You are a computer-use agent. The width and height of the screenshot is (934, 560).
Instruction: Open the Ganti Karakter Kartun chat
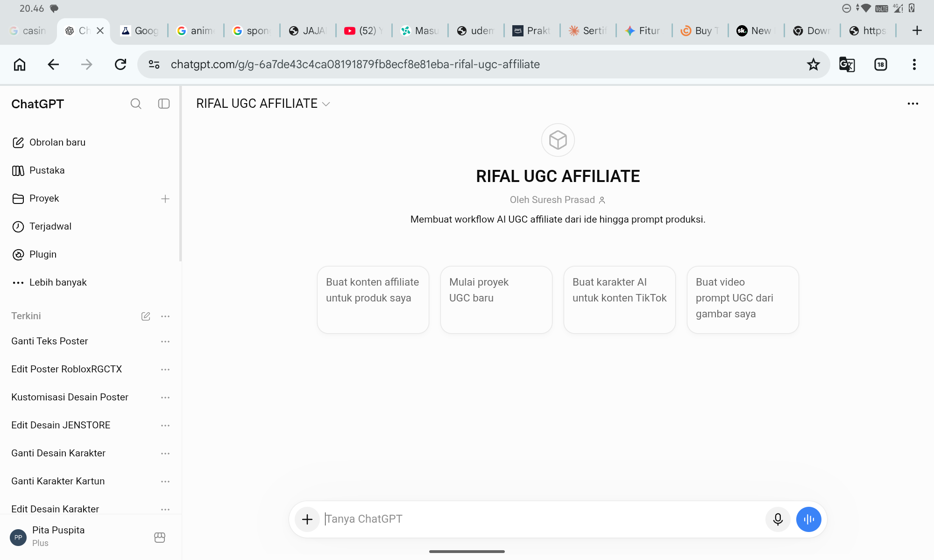[58, 481]
